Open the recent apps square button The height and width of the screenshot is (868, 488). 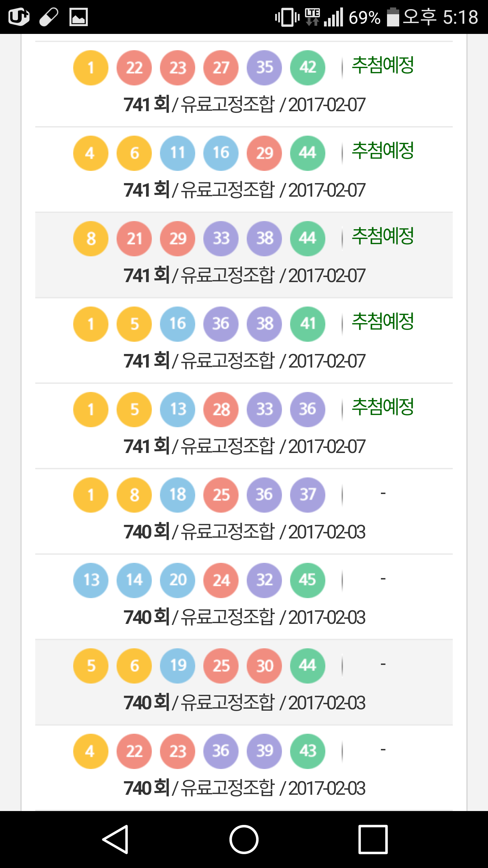point(373,839)
